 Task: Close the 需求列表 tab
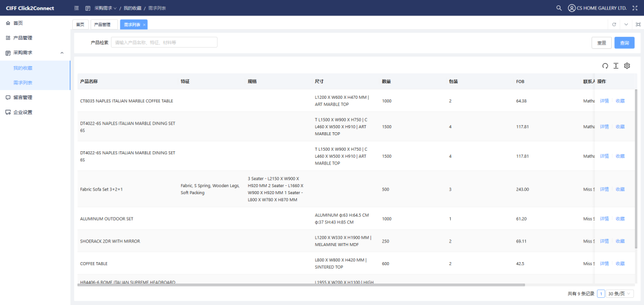144,24
